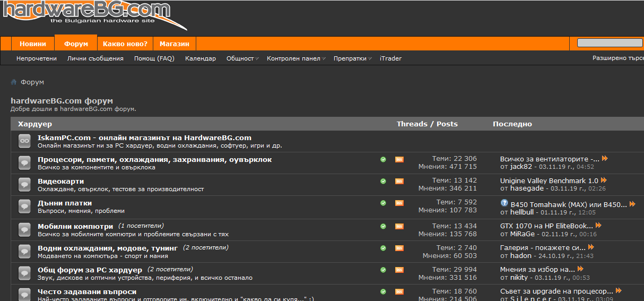Click the green checkmark icon in Процесори row
This screenshot has height=301, width=644.
tap(383, 159)
